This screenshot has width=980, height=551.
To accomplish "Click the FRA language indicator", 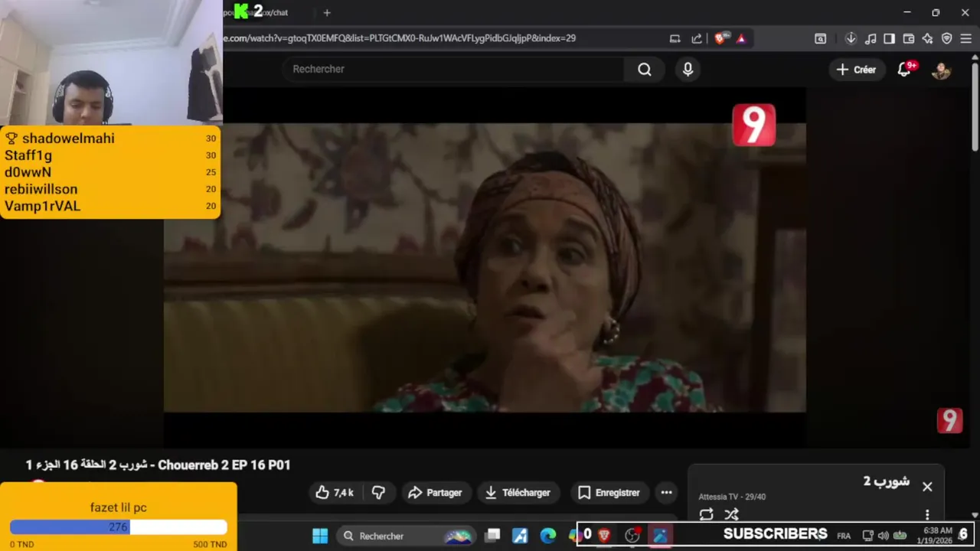I will (x=844, y=536).
